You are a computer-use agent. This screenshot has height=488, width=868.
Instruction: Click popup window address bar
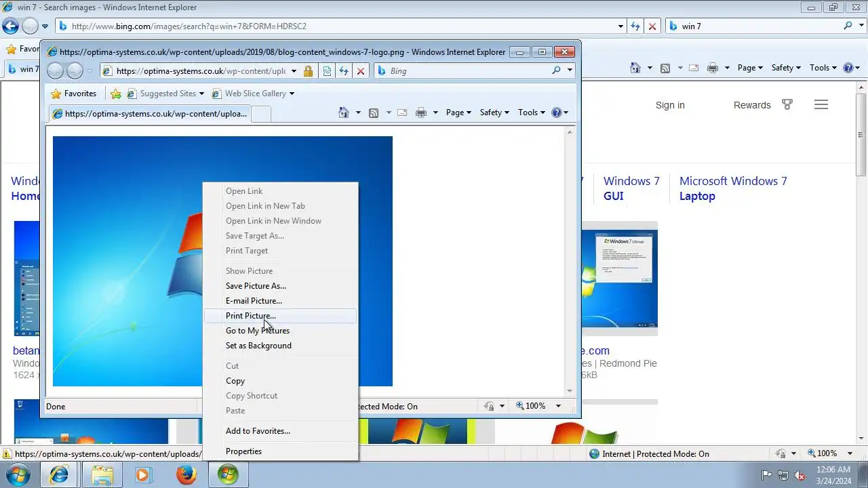coord(201,70)
